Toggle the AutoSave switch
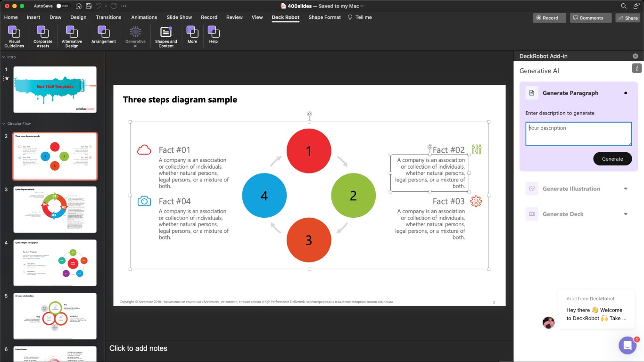Screen dimensions: 644x362 [62, 6]
